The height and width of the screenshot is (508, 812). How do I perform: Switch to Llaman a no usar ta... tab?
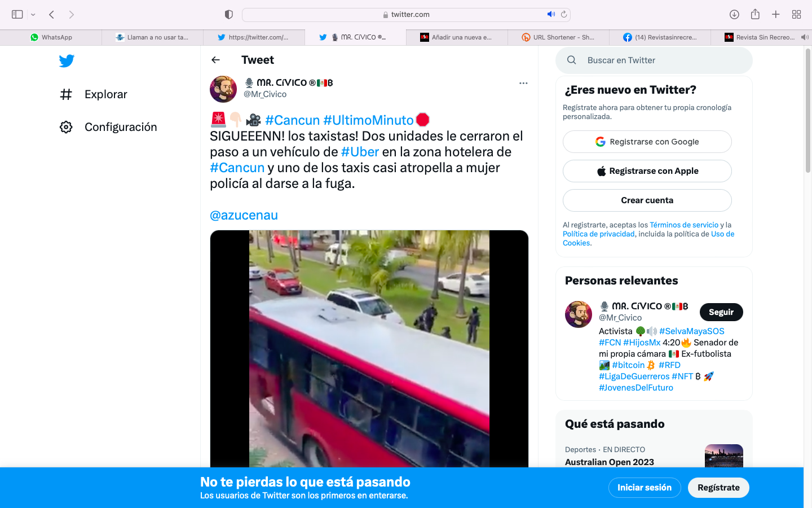(152, 37)
